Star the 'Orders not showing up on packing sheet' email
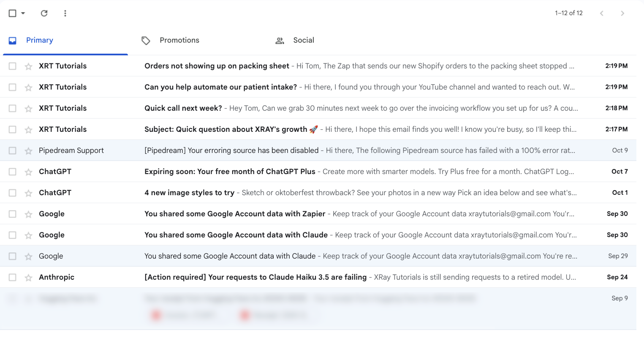 tap(29, 66)
